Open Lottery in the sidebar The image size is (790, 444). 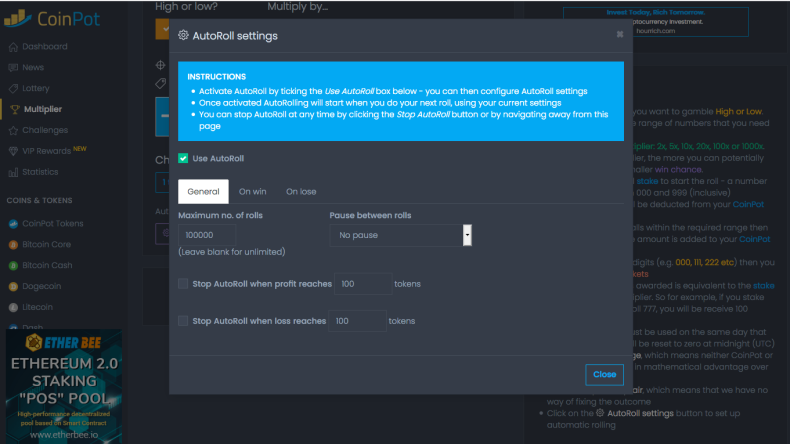(36, 88)
